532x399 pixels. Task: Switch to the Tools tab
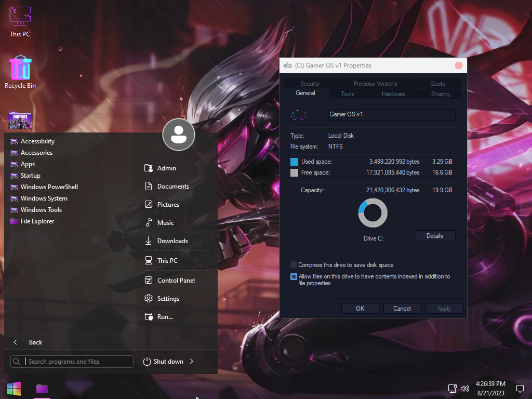click(x=348, y=94)
